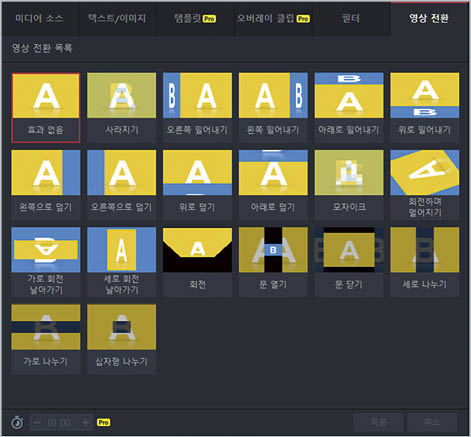Open the 필터 tab
This screenshot has height=437, width=471.
[351, 18]
